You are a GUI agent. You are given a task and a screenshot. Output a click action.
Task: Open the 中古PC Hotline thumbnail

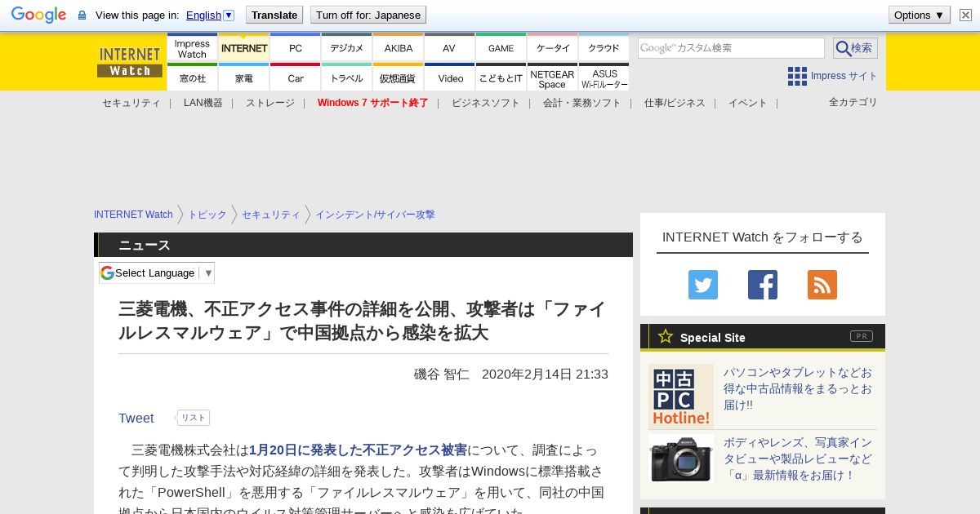[681, 397]
